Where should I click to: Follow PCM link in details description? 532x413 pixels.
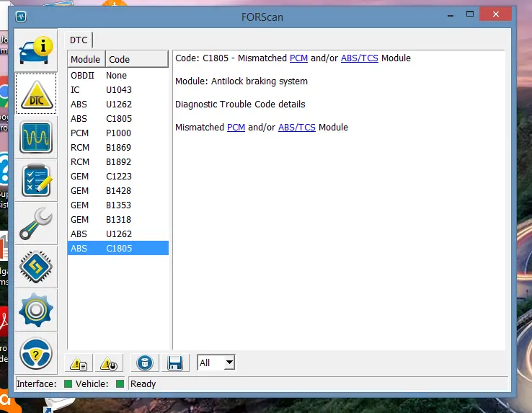pyautogui.click(x=236, y=128)
